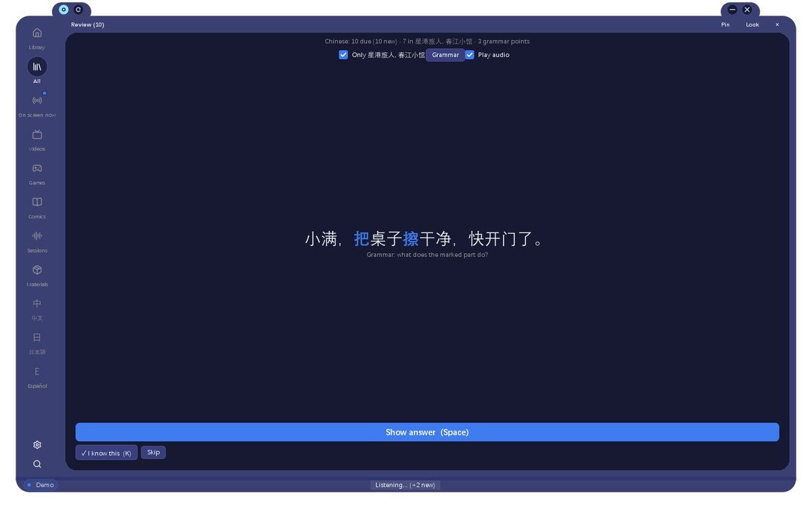Open settings gear in sidebar

[37, 445]
